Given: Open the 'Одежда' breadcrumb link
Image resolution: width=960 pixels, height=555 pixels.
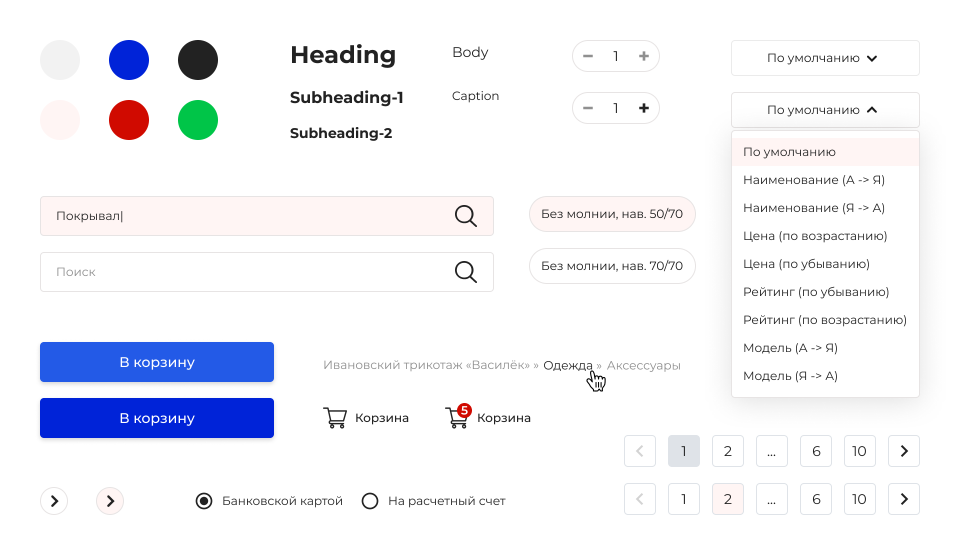Looking at the screenshot, I should coord(568,365).
